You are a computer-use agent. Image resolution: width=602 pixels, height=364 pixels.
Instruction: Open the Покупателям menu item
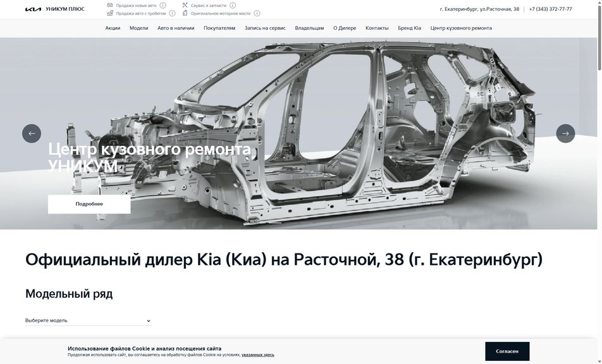219,28
